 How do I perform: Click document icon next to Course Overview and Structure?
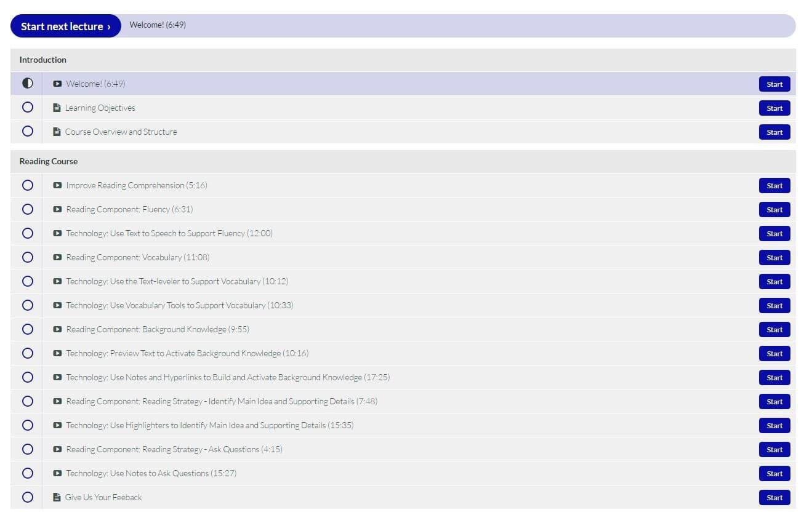click(x=57, y=132)
